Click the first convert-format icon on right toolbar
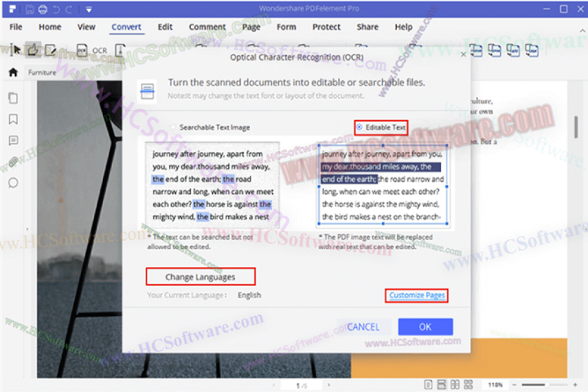This screenshot has width=588, height=392. [476, 50]
